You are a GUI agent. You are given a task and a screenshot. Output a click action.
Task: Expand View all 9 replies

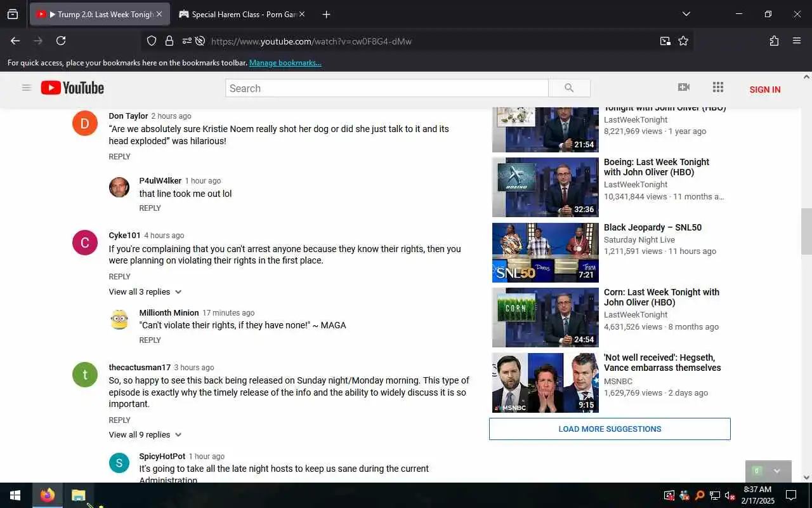click(x=145, y=435)
